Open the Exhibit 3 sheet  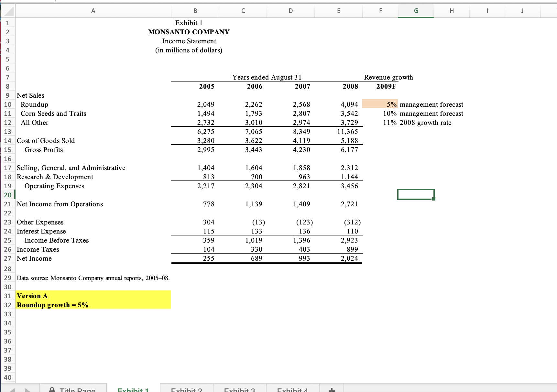pyautogui.click(x=240, y=390)
